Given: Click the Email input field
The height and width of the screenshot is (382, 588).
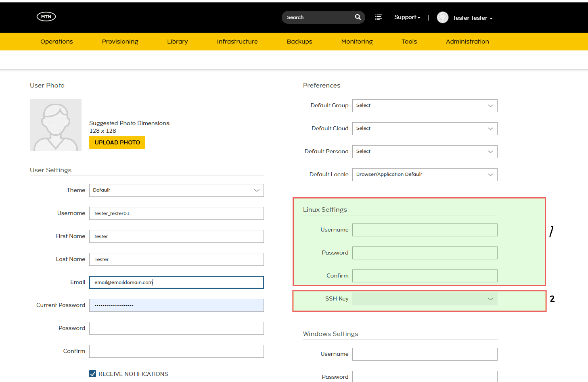Looking at the screenshot, I should click(176, 282).
